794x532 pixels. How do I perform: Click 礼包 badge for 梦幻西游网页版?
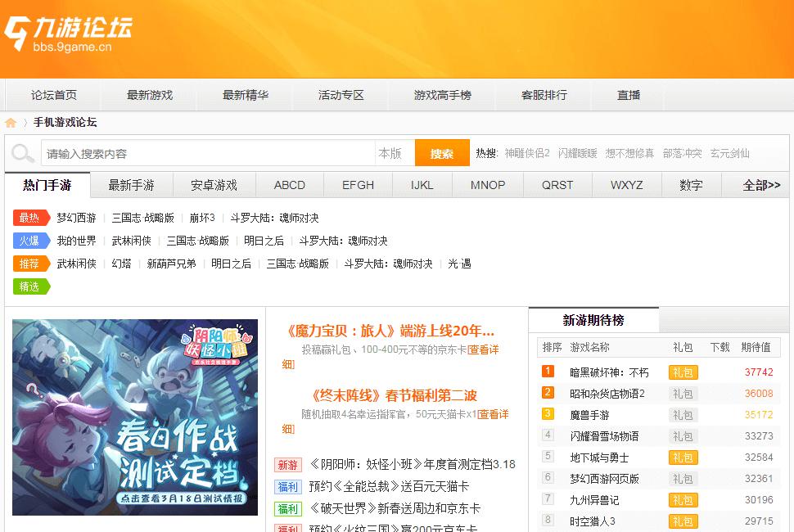pyautogui.click(x=683, y=479)
